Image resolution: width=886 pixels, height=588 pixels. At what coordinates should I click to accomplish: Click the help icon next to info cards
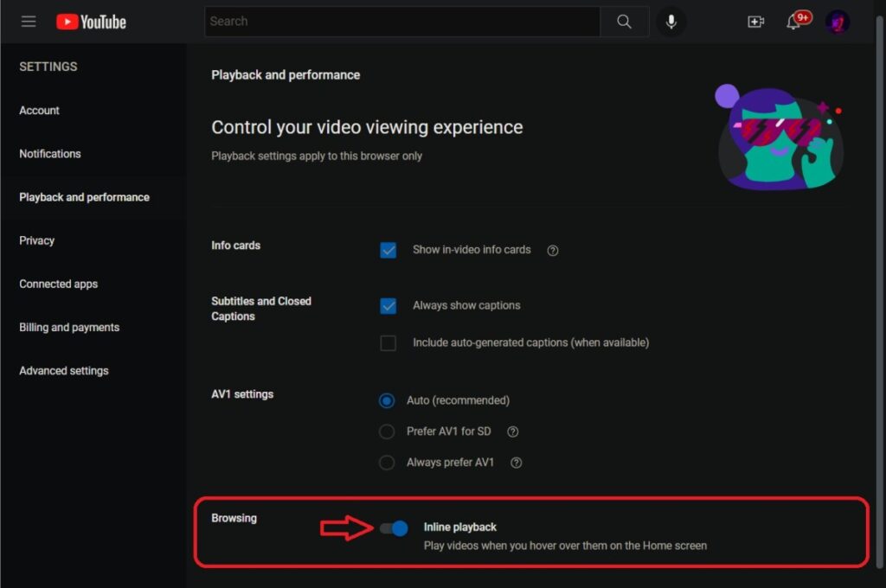click(552, 250)
